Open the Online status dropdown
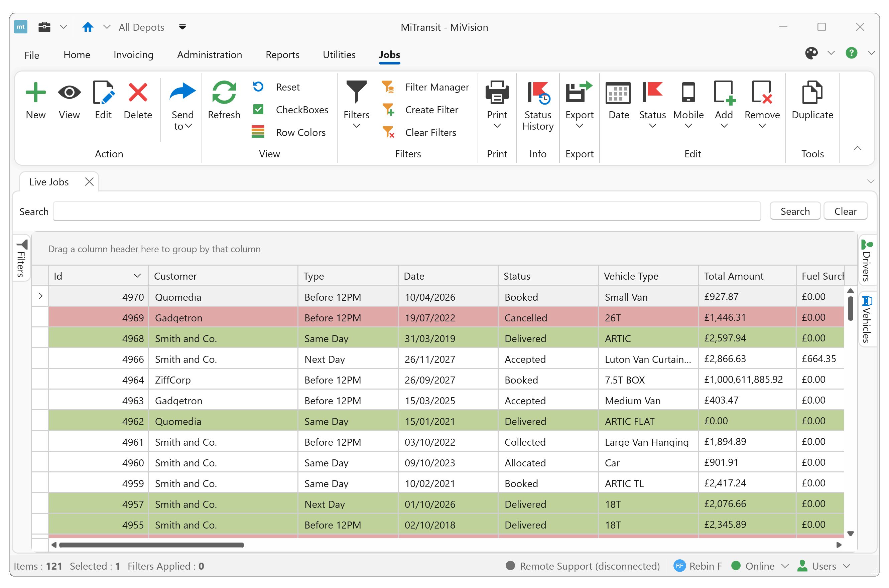 pos(785,566)
